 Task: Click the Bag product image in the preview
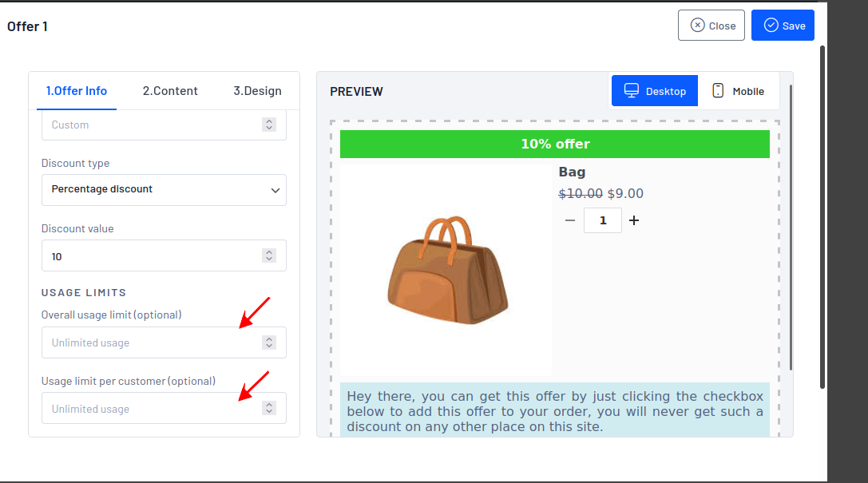(x=447, y=270)
